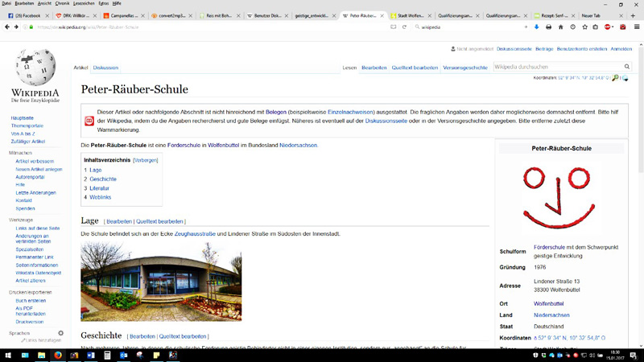The width and height of the screenshot is (644, 362).
Task: Open the Firefox hamburger menu
Action: click(x=636, y=27)
